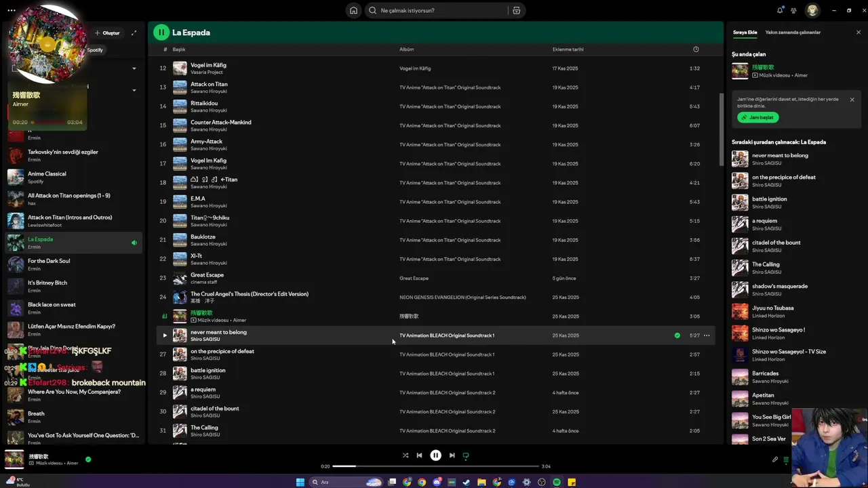Open 'For the Dark Soul' playlist
The height and width of the screenshot is (488, 868).
click(x=74, y=264)
